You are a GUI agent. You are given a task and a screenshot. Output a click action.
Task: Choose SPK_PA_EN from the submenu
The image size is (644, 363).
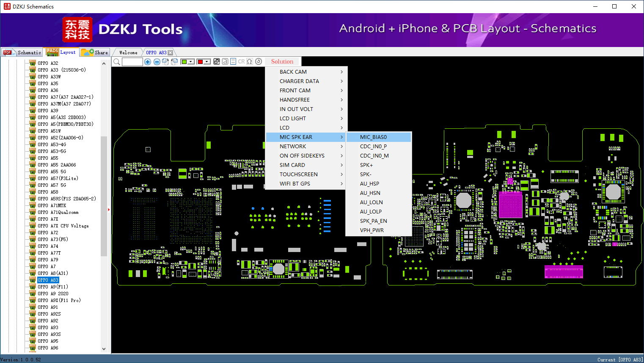point(379,221)
